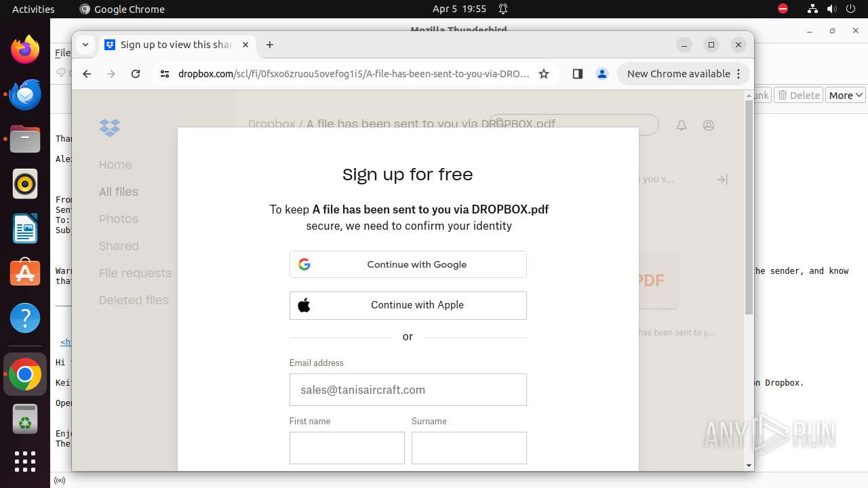Bookmark this tab with the star
868x488 pixels.
tap(544, 74)
